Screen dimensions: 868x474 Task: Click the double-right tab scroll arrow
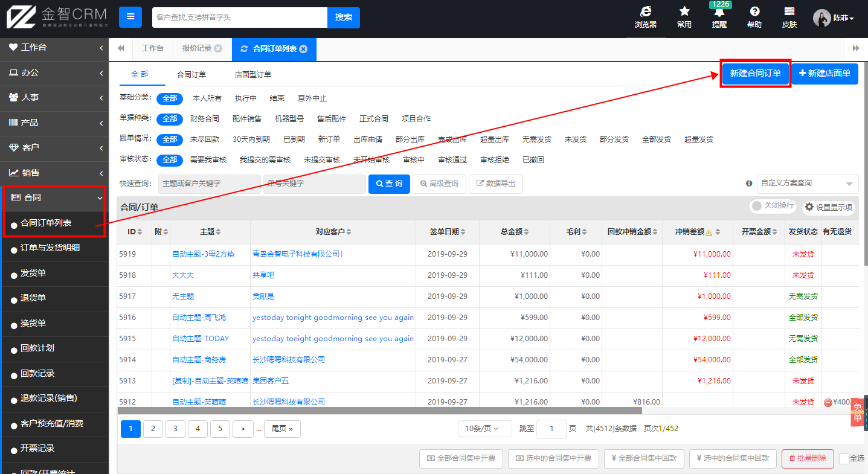pos(856,48)
